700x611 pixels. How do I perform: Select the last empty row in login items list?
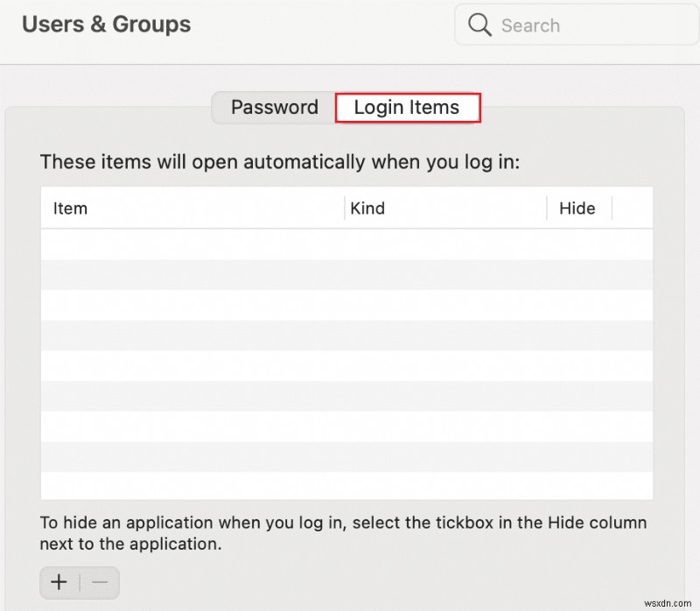[x=346, y=485]
